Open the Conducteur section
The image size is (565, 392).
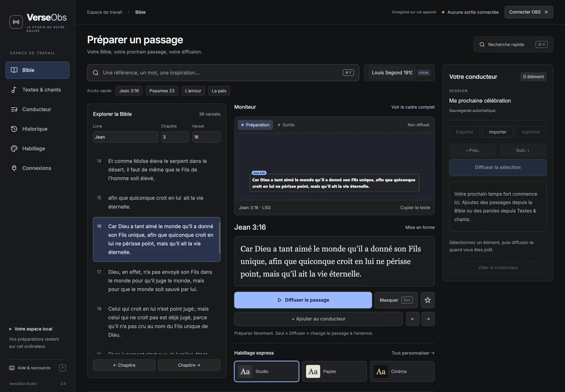[x=37, y=109]
